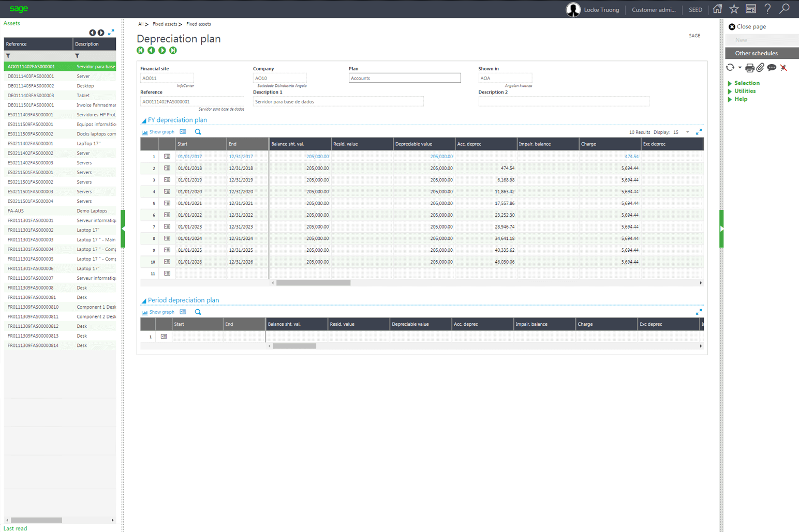Click the Plan input field Accounts
The image size is (799, 532).
(x=405, y=78)
